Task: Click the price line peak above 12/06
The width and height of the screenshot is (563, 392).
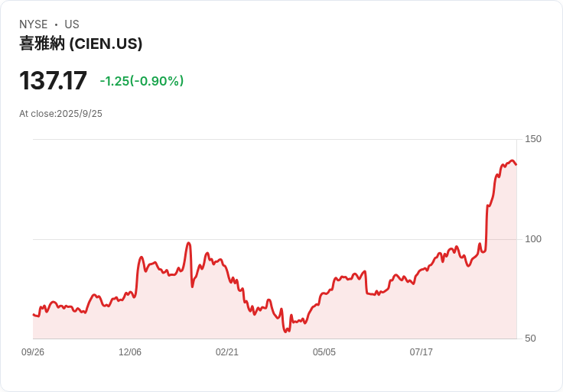Action: pos(142,258)
